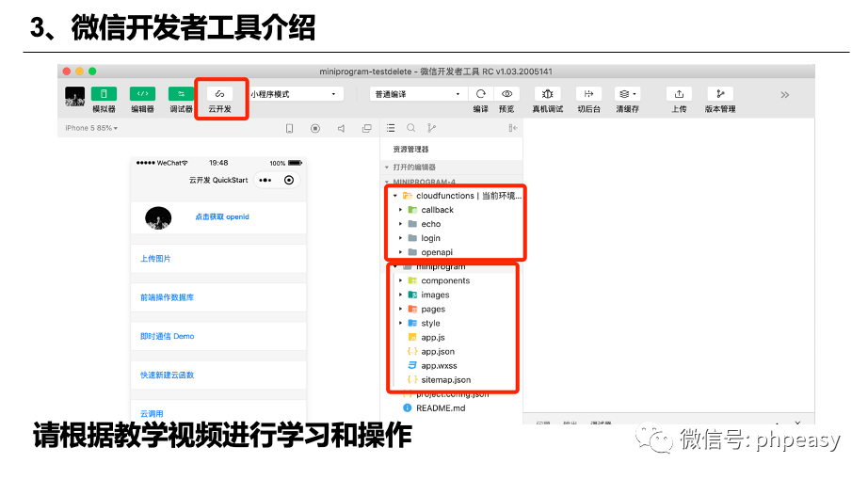868x479 pixels.
Task: Show more toolbar items via double chevron
Action: [784, 95]
